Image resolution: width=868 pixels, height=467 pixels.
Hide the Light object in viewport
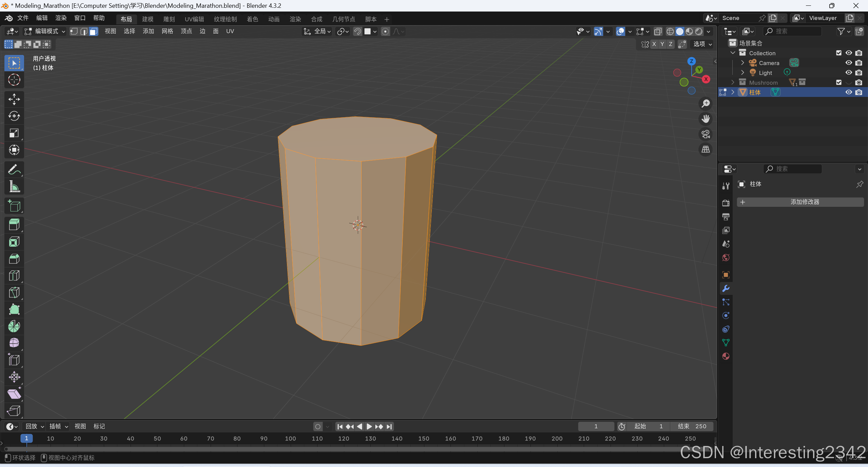(x=848, y=73)
